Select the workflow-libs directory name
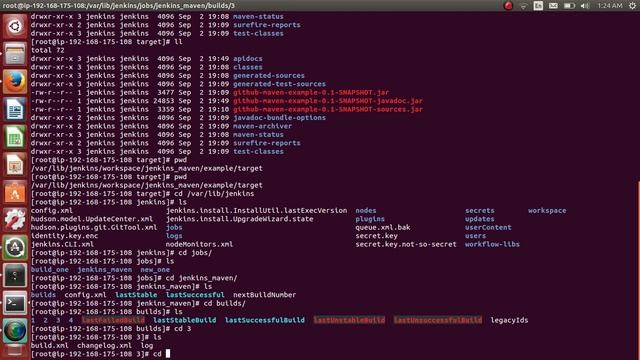This screenshot has width=640, height=360. [x=492, y=244]
